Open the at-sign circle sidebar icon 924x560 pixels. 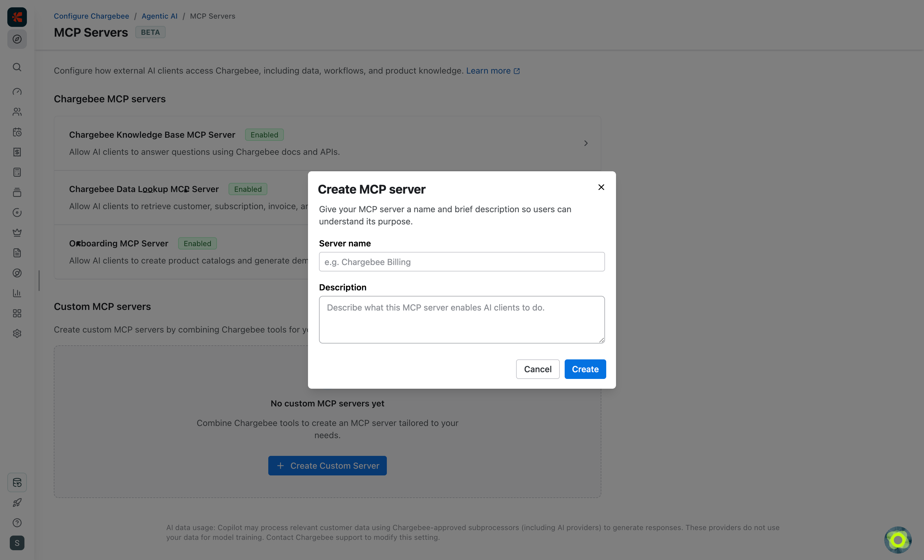(x=17, y=273)
